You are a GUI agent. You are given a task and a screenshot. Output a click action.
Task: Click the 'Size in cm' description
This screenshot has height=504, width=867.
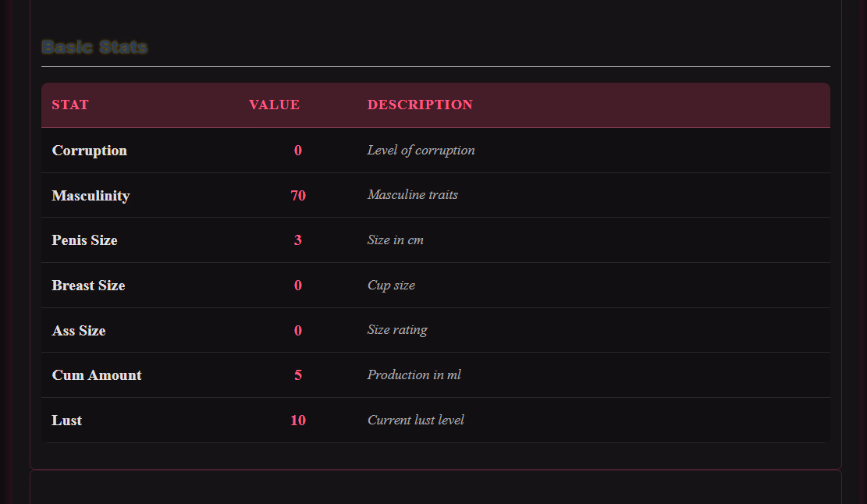coord(395,240)
